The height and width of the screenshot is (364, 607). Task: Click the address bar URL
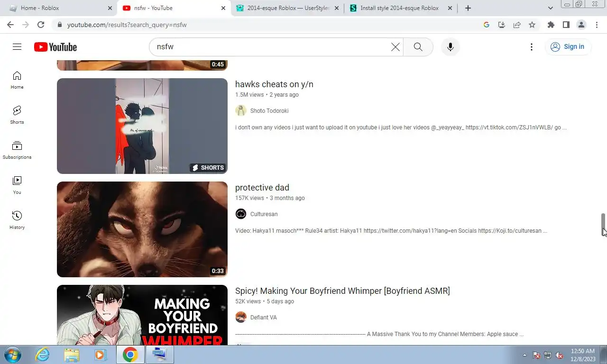coord(127,25)
